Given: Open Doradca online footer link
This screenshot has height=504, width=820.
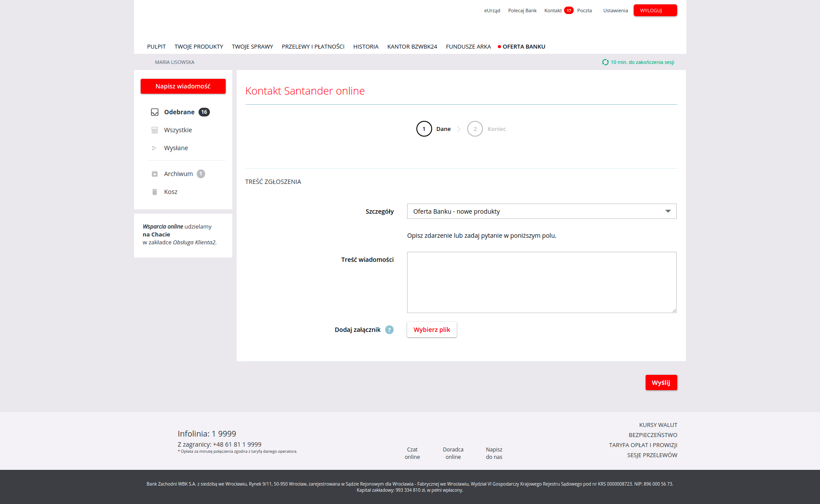Looking at the screenshot, I should (453, 453).
